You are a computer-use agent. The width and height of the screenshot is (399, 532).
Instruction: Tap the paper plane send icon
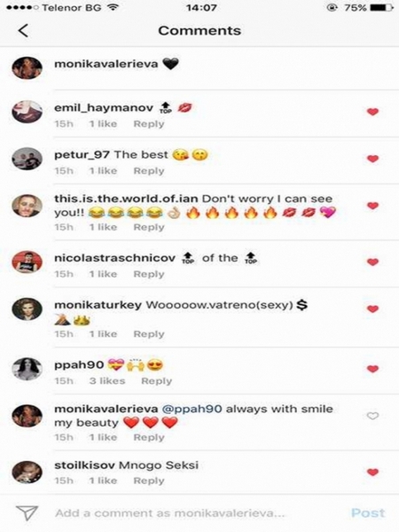(x=27, y=513)
